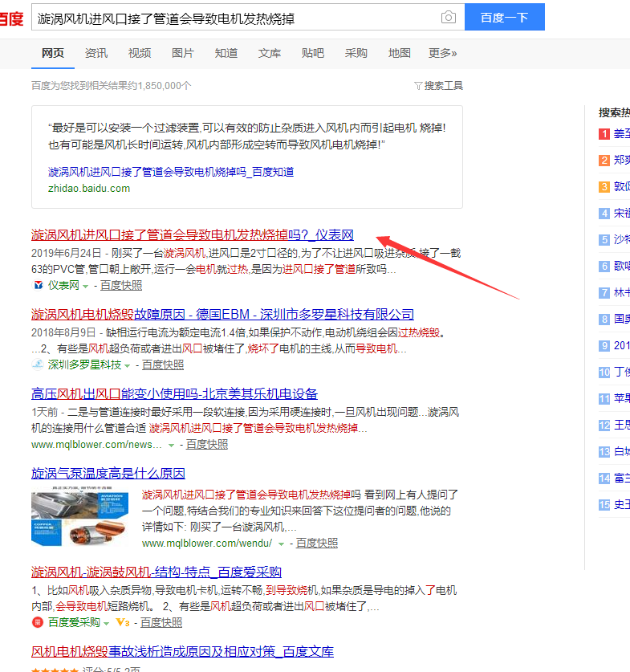
Task: Click the motor thumbnail image
Action: pos(79,516)
